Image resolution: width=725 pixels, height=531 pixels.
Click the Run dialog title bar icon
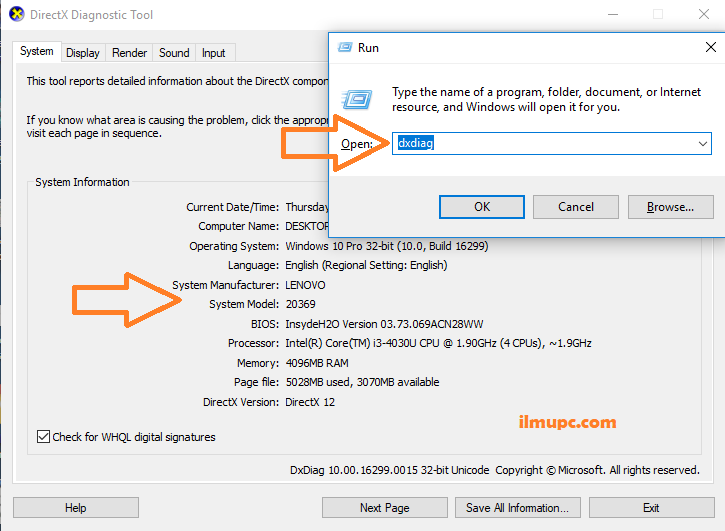(x=345, y=47)
